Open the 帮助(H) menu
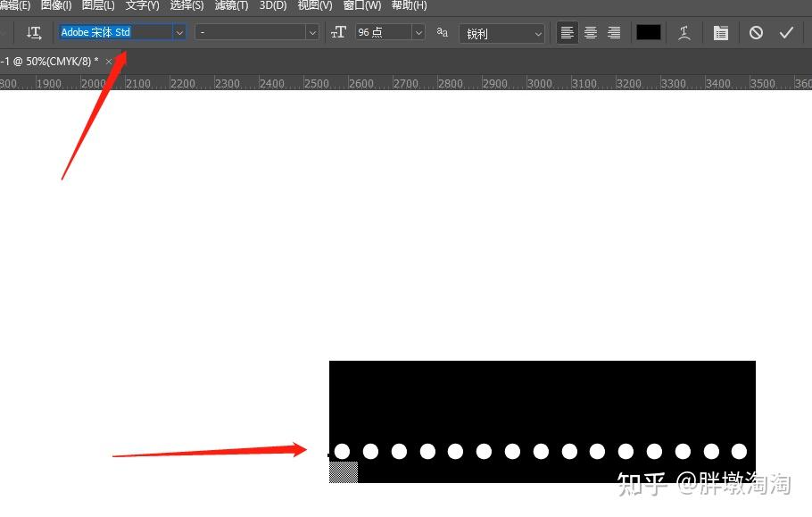Image resolution: width=812 pixels, height=517 pixels. 409,5
